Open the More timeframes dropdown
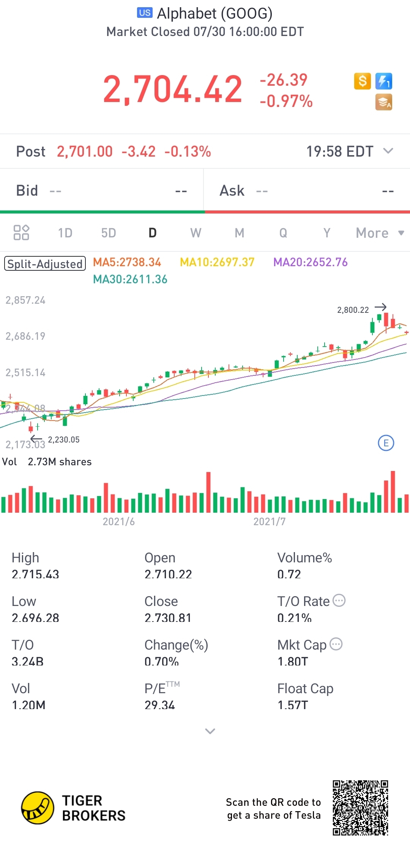 pyautogui.click(x=380, y=233)
